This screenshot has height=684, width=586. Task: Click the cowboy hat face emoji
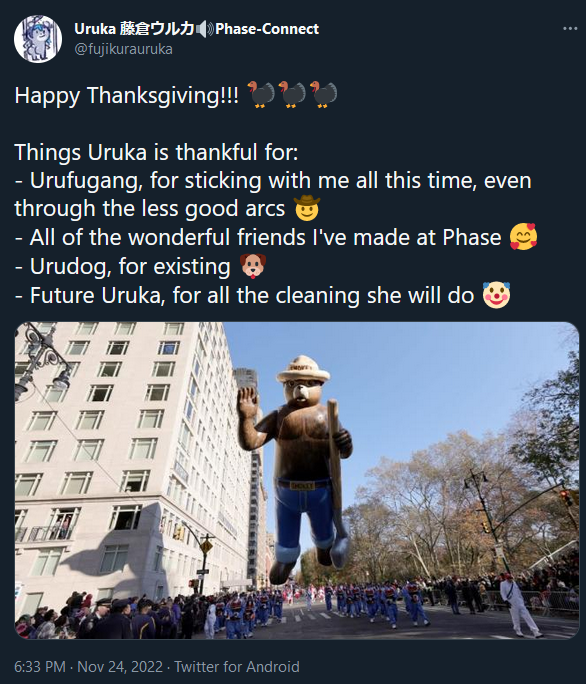point(307,208)
